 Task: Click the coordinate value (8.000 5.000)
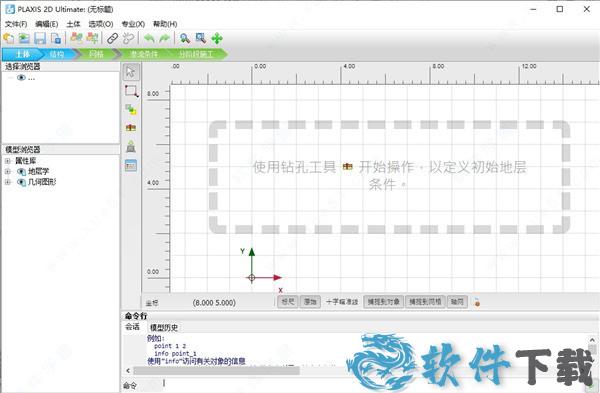click(x=214, y=303)
